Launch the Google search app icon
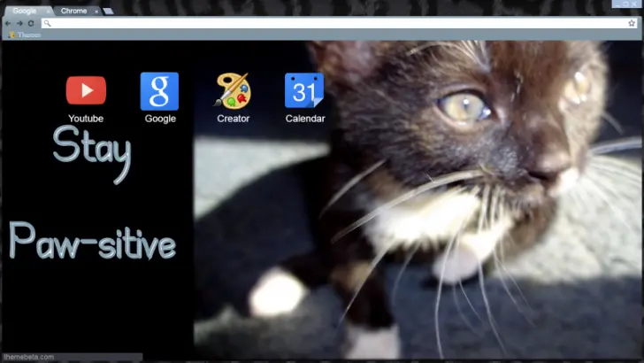 [x=159, y=90]
